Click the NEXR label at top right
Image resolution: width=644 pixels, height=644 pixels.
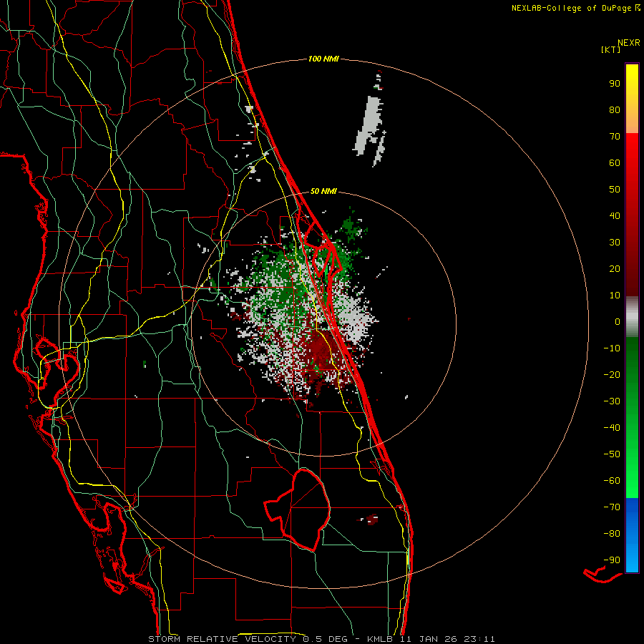click(x=629, y=43)
